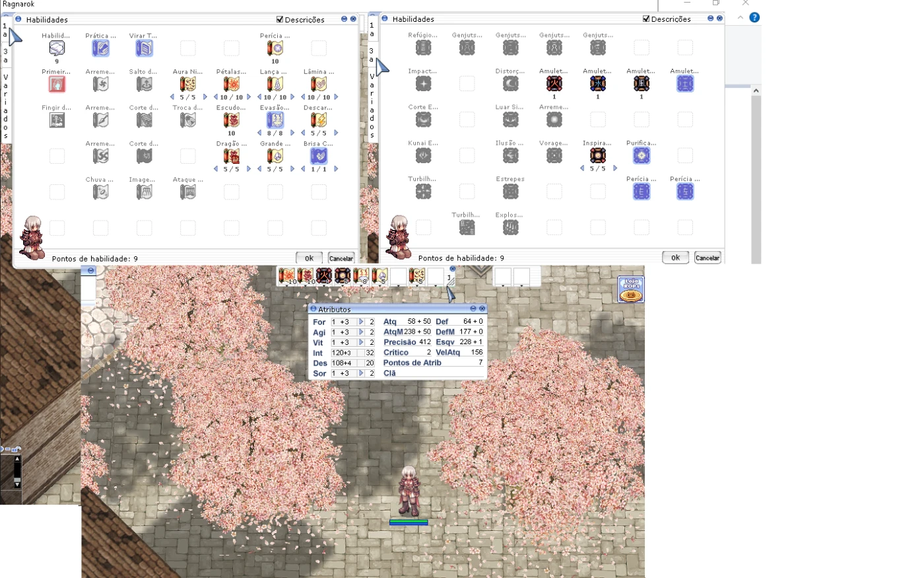This screenshot has width=924, height=578.
Task: Click the Prática... skill icon
Action: (100, 48)
